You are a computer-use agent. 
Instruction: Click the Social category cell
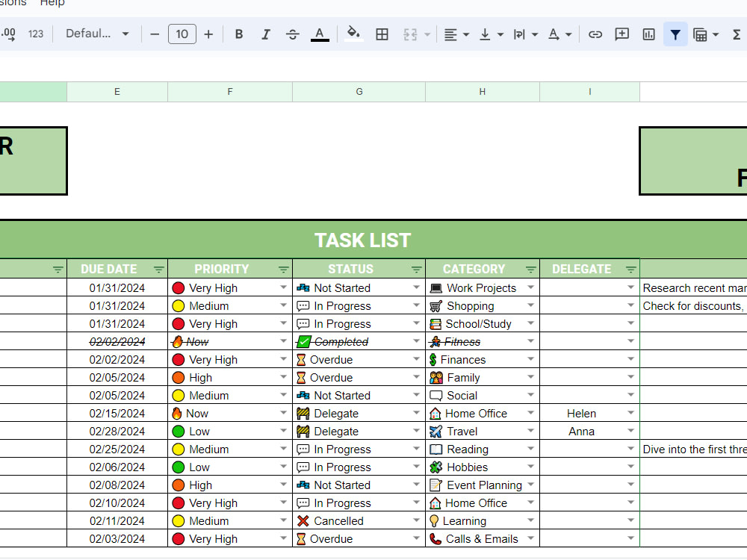coord(483,396)
